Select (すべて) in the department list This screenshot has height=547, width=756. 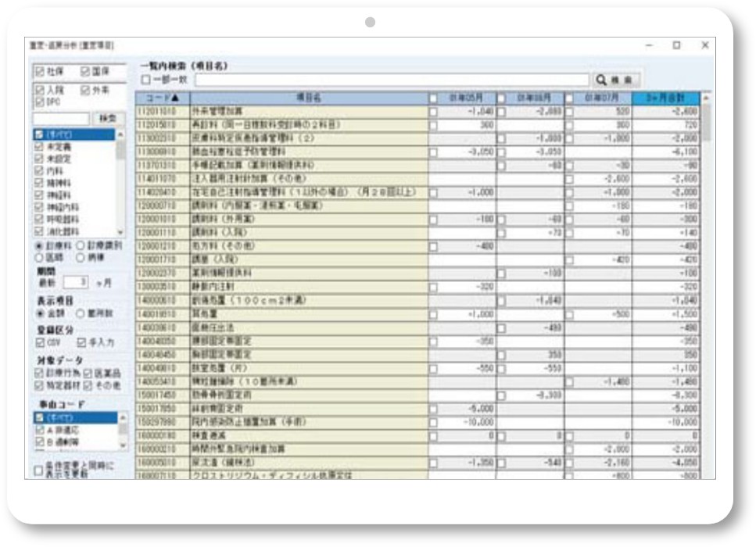39,134
